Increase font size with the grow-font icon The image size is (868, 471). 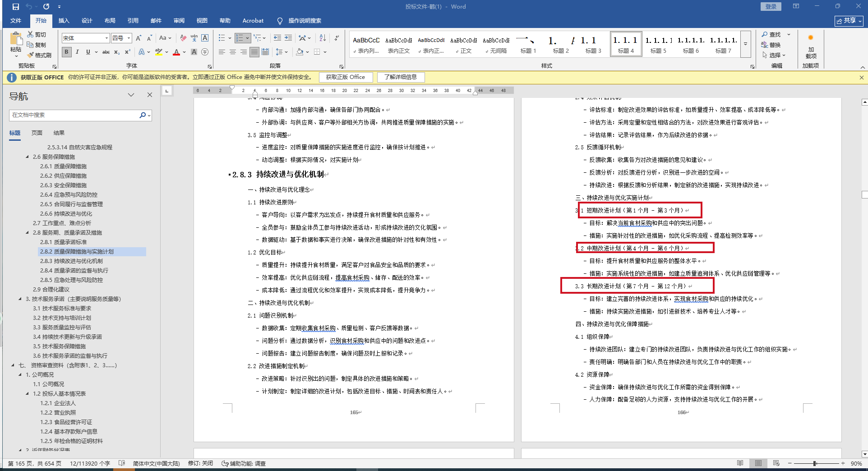click(x=139, y=38)
